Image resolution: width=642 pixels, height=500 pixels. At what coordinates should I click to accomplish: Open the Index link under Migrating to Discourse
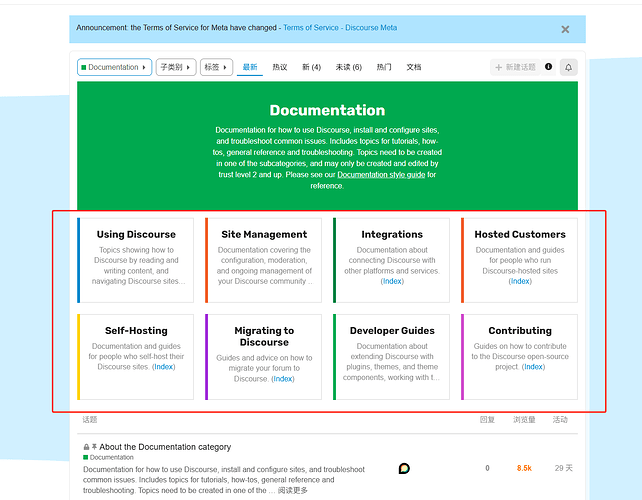[283, 379]
